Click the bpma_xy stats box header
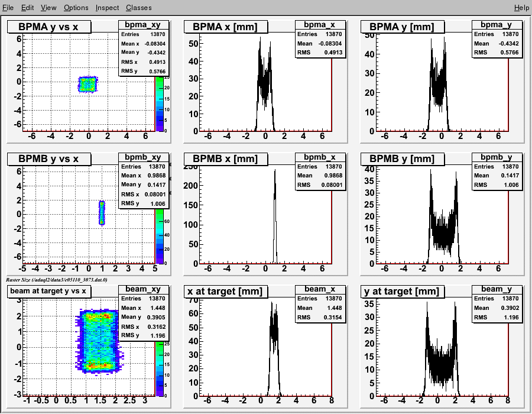532x414 pixels. pyautogui.click(x=143, y=25)
